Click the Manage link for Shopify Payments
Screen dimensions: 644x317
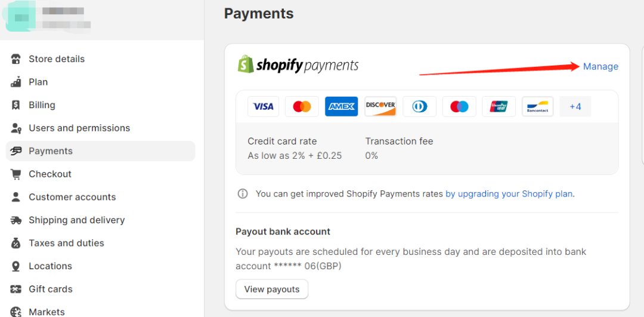600,67
